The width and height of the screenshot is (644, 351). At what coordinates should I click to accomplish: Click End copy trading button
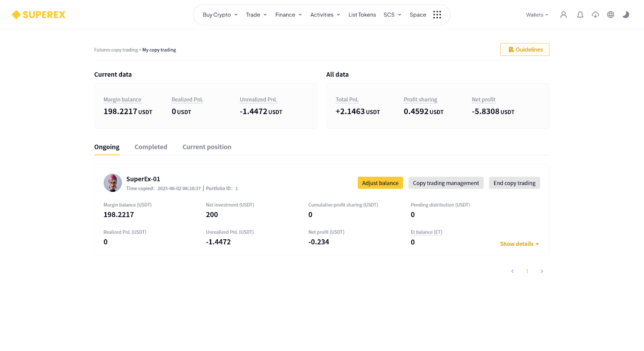(x=514, y=183)
